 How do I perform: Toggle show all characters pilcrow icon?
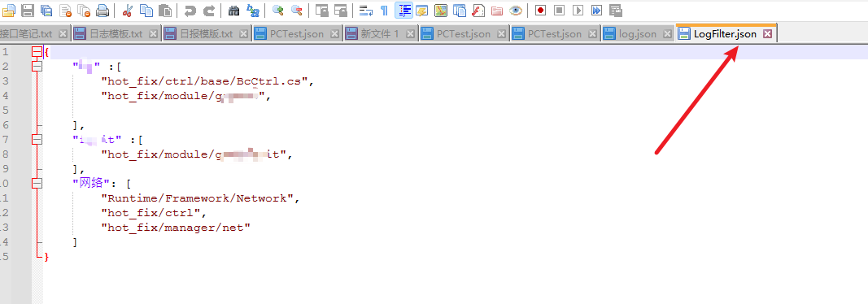(x=384, y=10)
